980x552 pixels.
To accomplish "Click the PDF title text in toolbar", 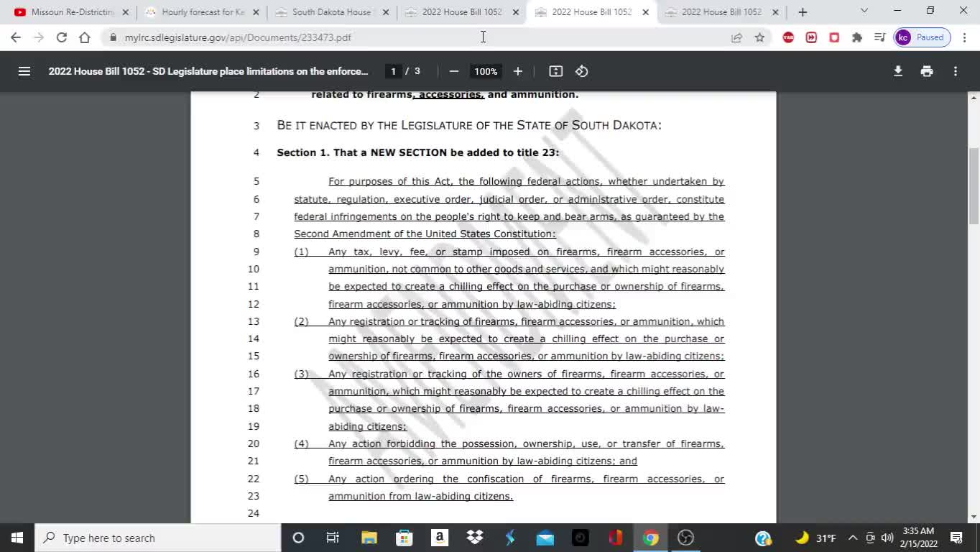I will 208,71.
